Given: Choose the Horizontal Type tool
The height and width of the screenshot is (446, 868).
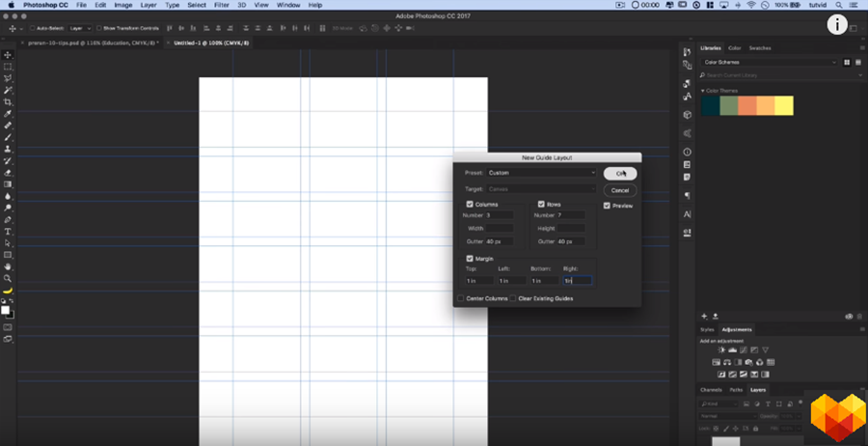Looking at the screenshot, I should 8,232.
